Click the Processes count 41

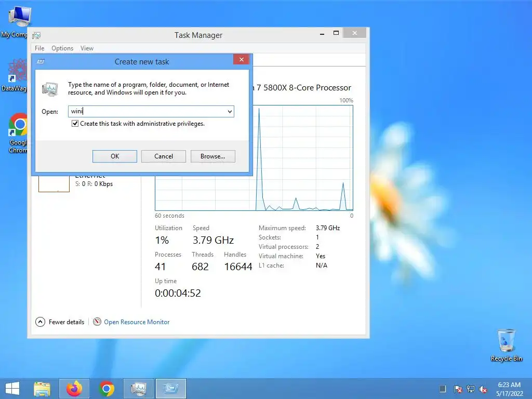point(160,267)
